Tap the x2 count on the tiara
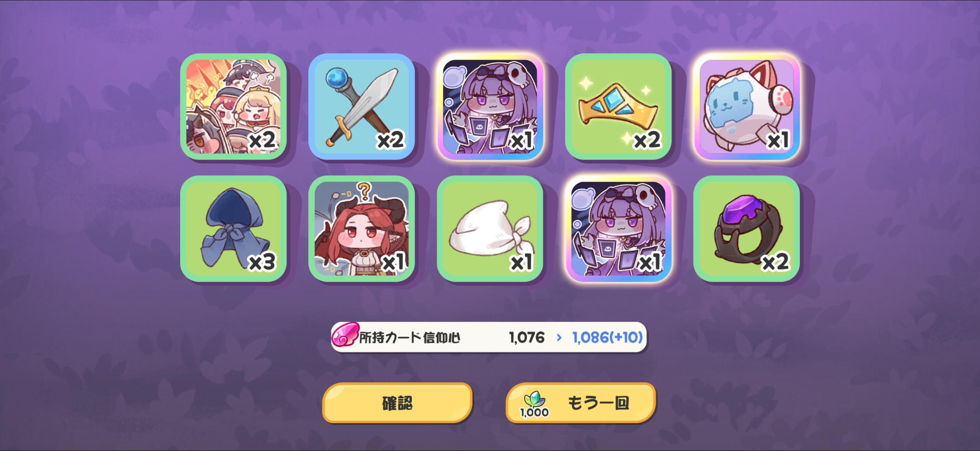Viewport: 980px width, 451px height. coord(647,140)
